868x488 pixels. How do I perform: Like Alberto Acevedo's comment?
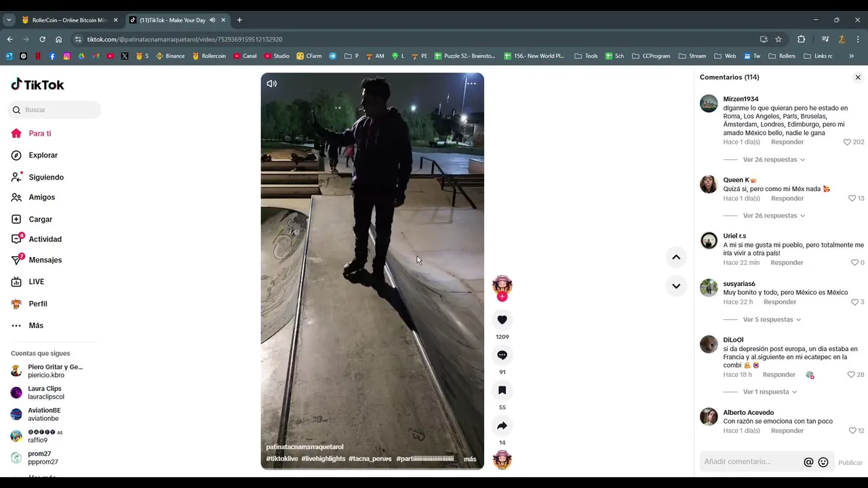click(x=852, y=431)
